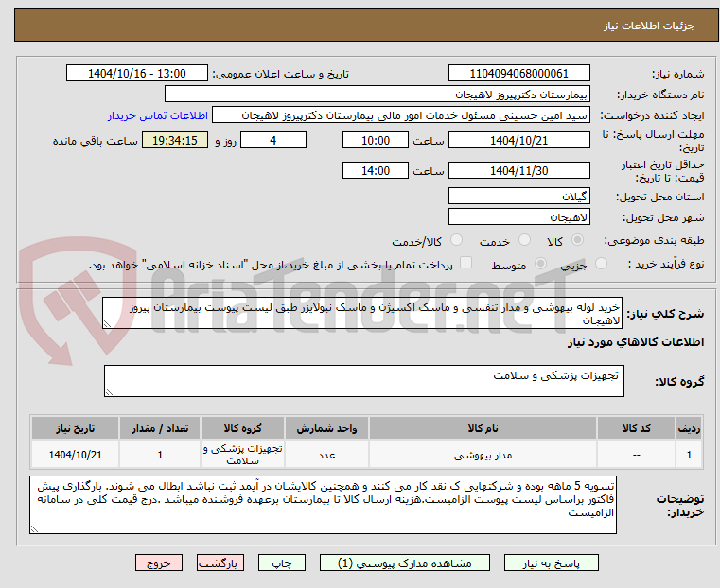Viewport: 720px width, 588px height.
Task: Click the پاسخ به نیاز button
Action: [551, 562]
